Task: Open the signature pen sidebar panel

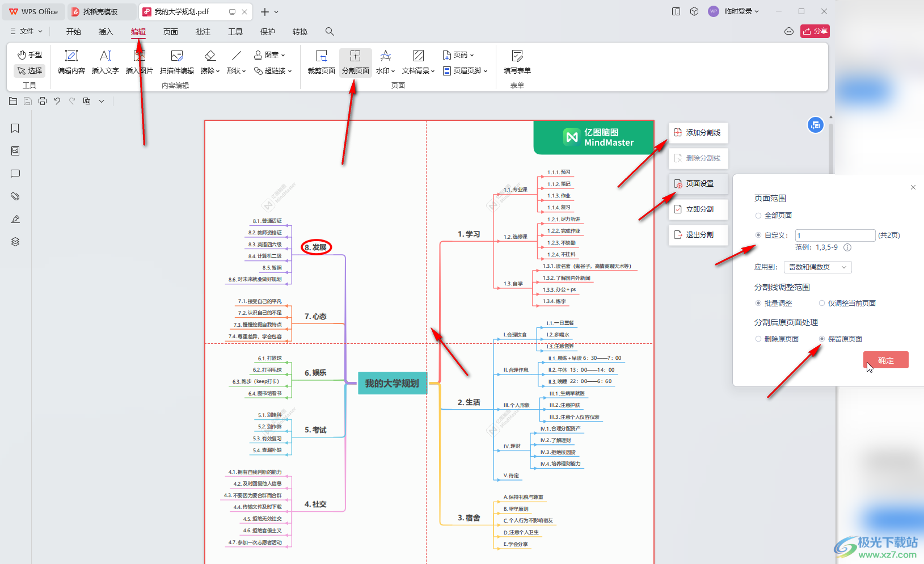Action: click(x=15, y=219)
